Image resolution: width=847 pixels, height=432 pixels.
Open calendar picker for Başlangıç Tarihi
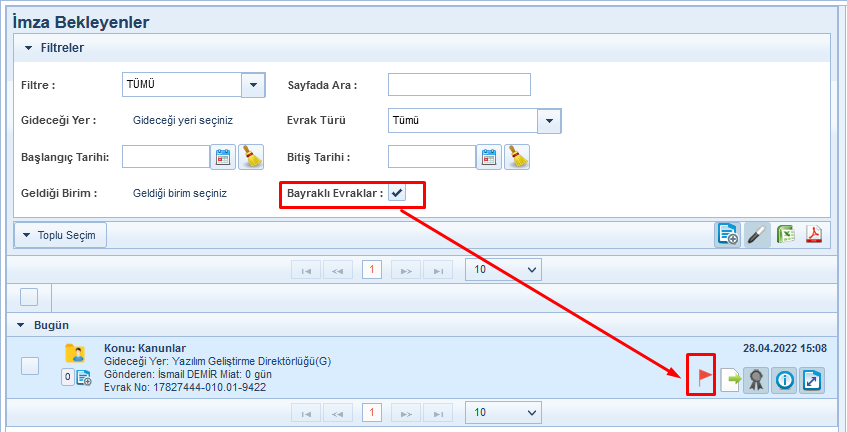click(223, 157)
